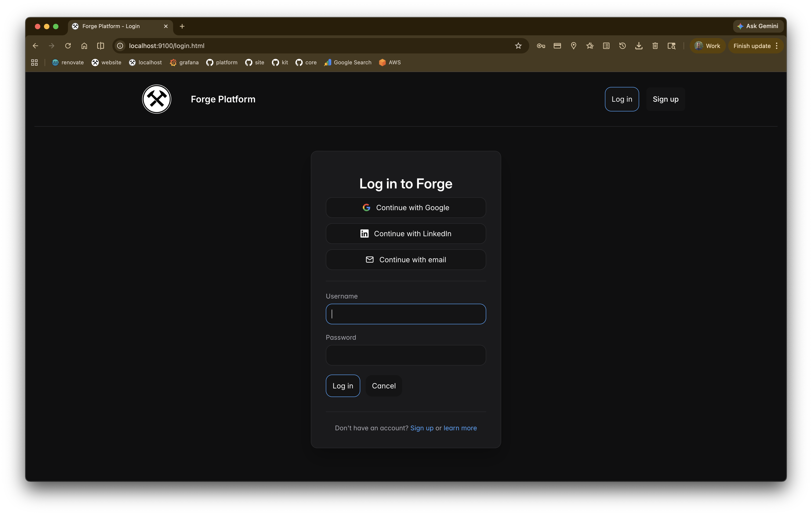Open the browsing history clock icon
This screenshot has width=812, height=515.
point(623,46)
